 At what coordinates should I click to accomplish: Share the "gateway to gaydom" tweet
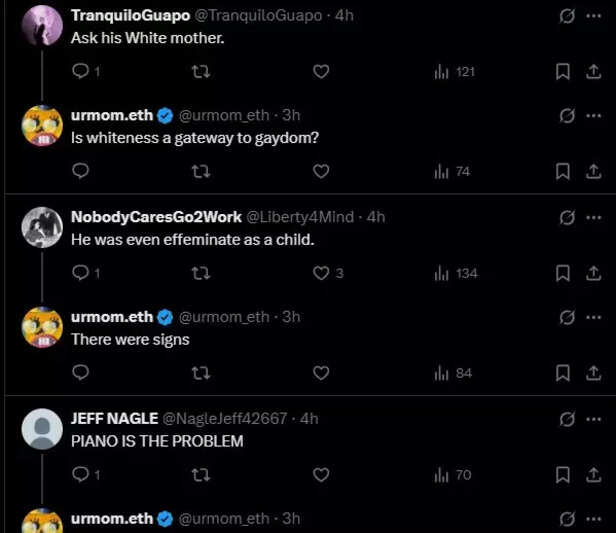click(591, 171)
